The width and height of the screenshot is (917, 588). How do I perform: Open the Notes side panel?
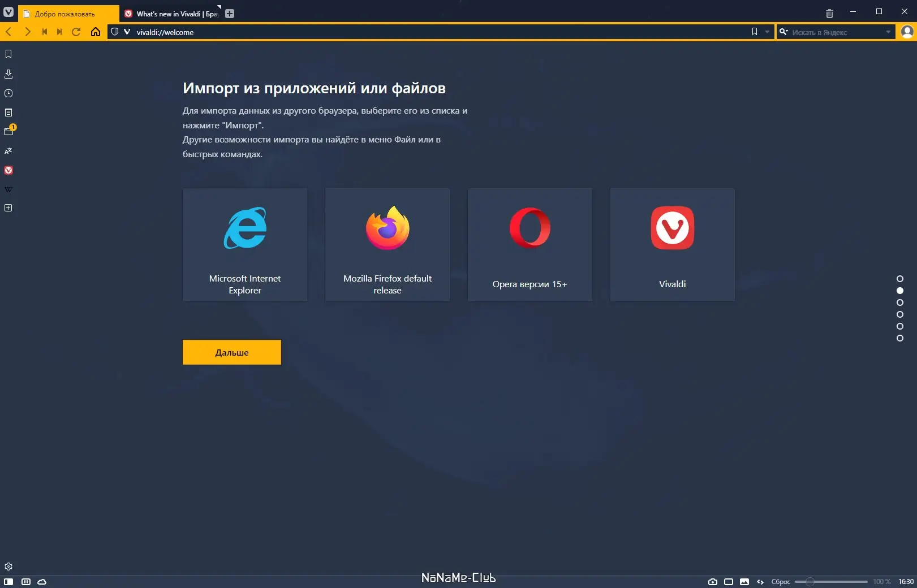(x=8, y=113)
